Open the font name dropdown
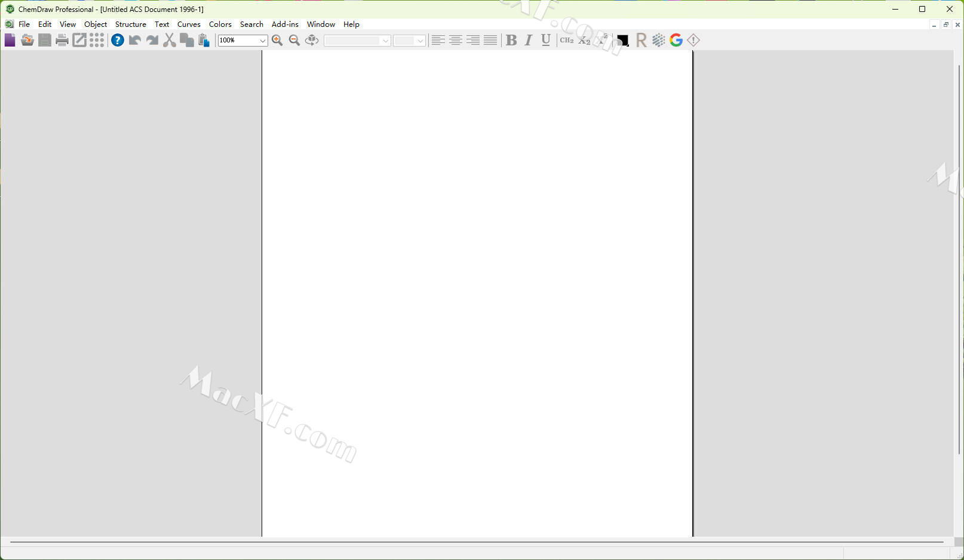 tap(385, 41)
